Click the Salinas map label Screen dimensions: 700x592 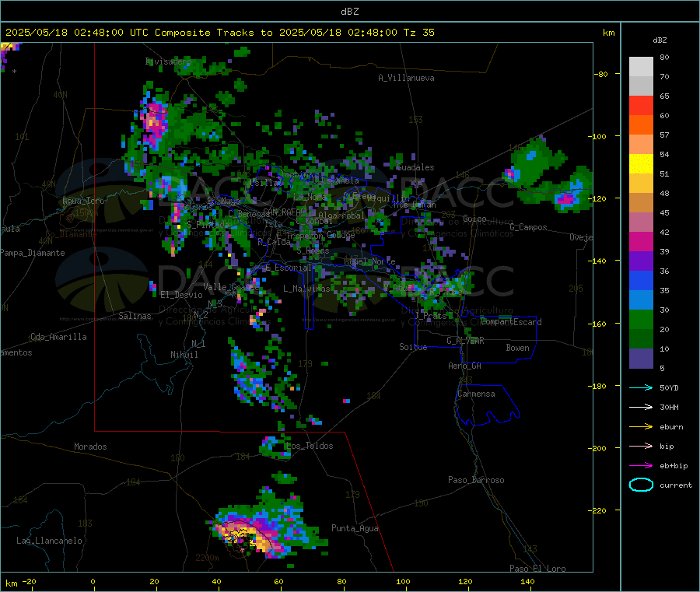click(135, 316)
